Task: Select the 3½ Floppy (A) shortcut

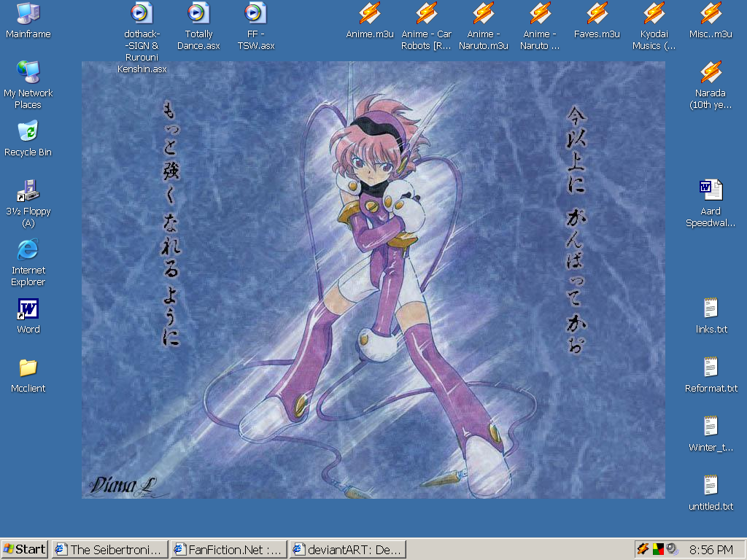Action: (28, 190)
